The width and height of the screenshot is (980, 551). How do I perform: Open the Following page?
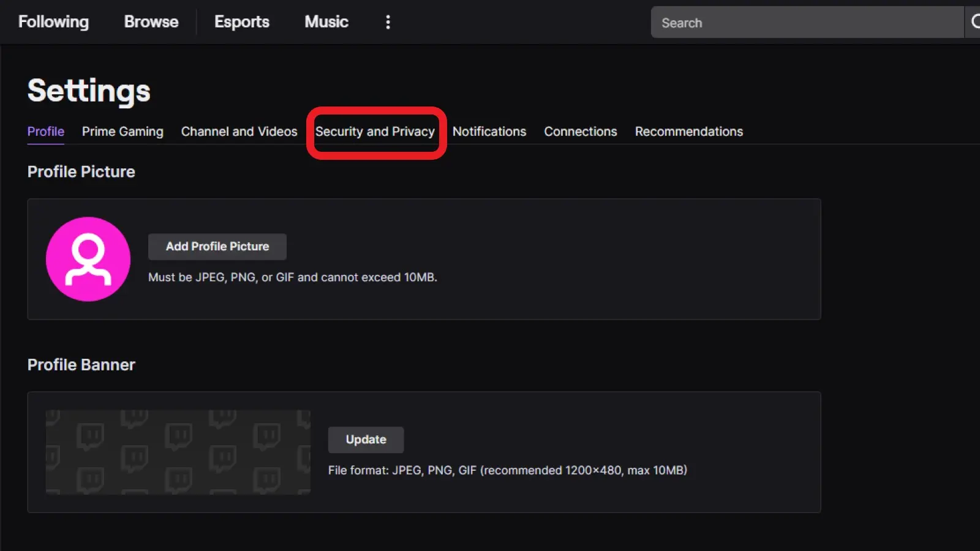53,22
